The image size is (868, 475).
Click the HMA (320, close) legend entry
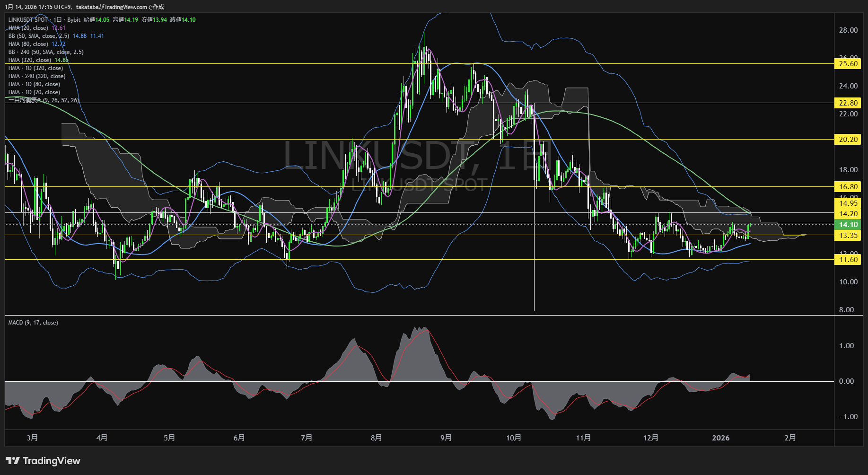[x=30, y=60]
